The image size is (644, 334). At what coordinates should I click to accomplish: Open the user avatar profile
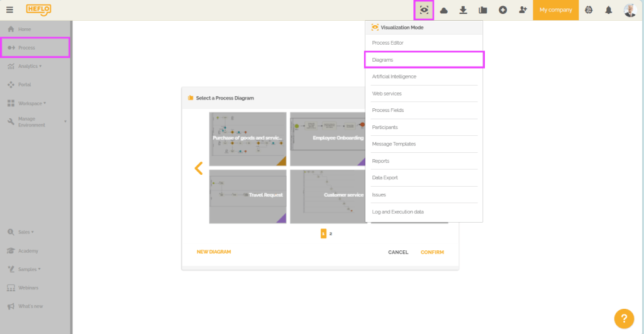point(630,10)
